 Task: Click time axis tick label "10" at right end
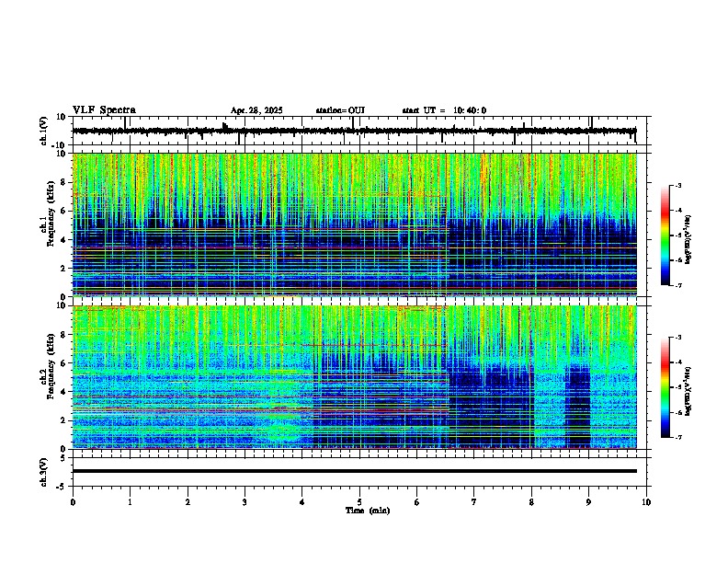[646, 502]
